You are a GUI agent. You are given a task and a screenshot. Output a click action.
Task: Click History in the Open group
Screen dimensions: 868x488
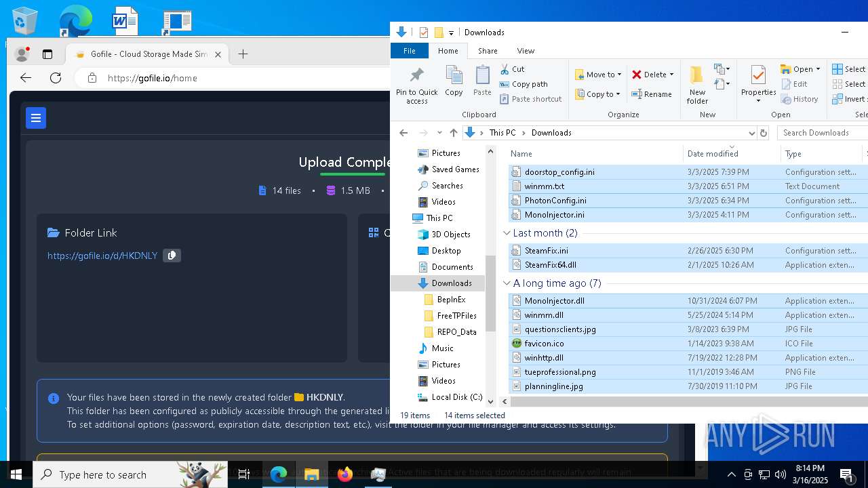800,99
